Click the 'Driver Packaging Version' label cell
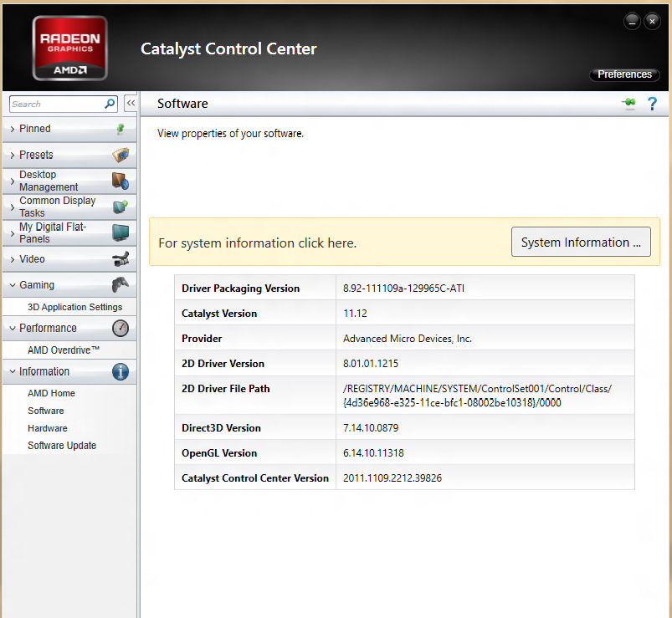 point(255,288)
